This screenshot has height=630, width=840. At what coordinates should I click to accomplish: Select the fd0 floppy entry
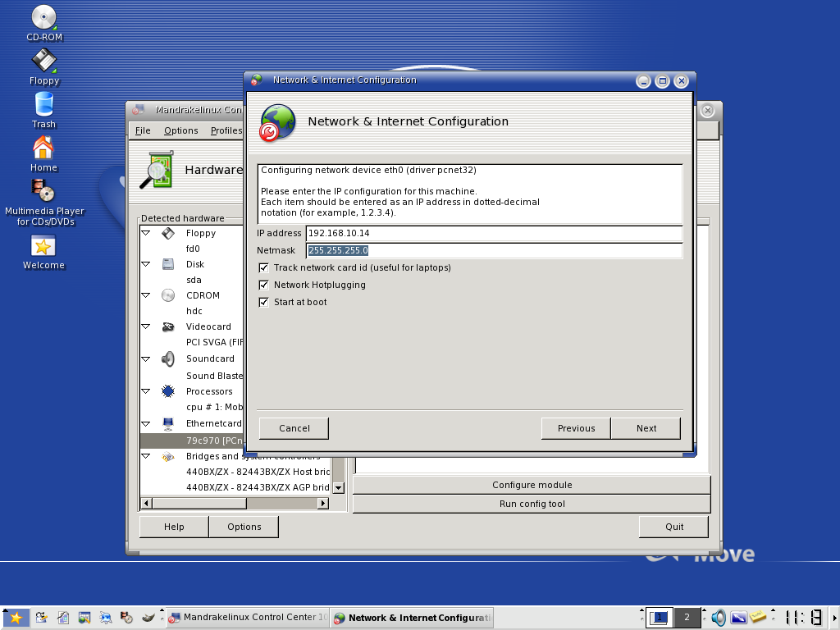coord(193,249)
